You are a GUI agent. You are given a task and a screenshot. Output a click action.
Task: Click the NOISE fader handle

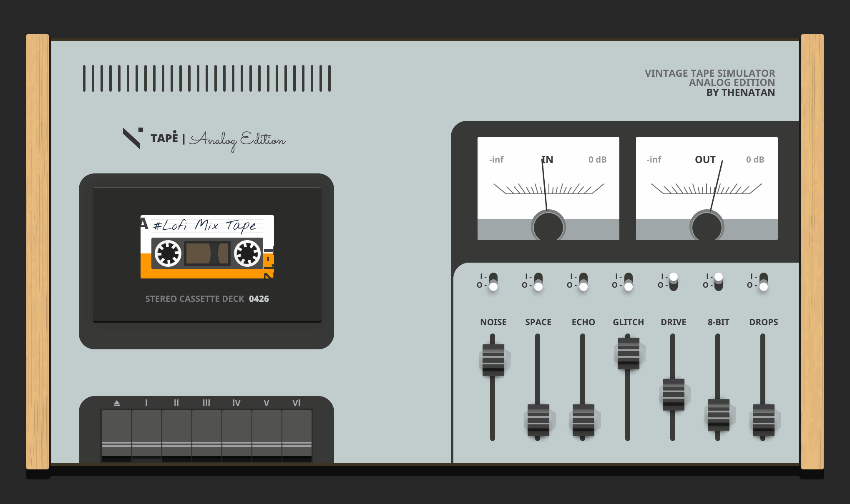[493, 360]
